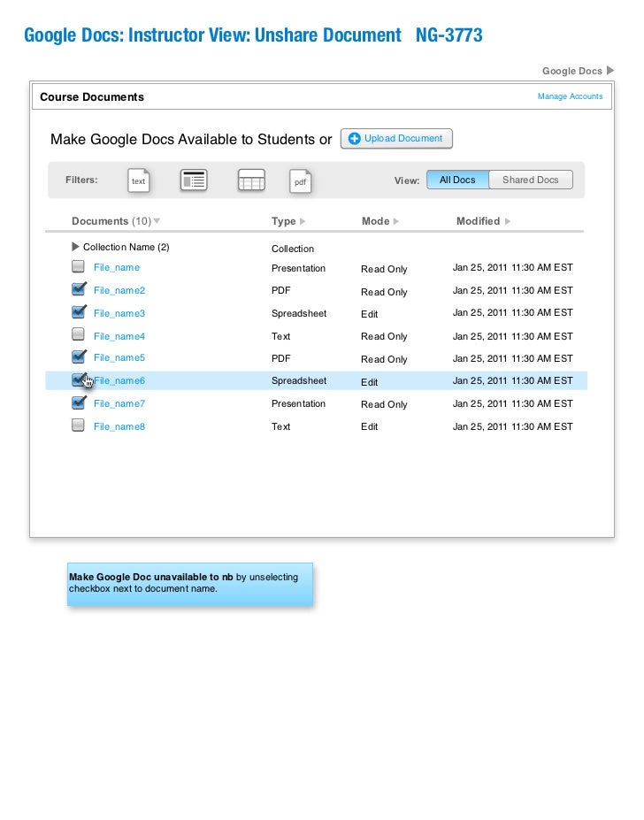Uncheck the File_name2 checkbox
The image size is (644, 820).
(79, 289)
